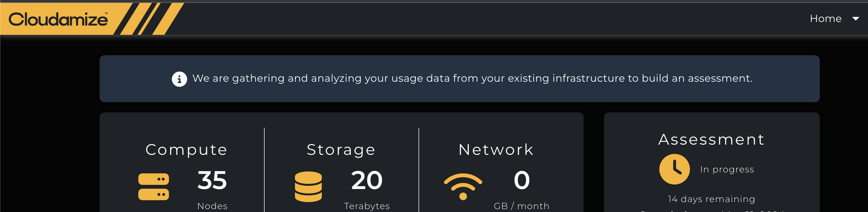
Task: Click the Network wifi icon
Action: pos(463,186)
